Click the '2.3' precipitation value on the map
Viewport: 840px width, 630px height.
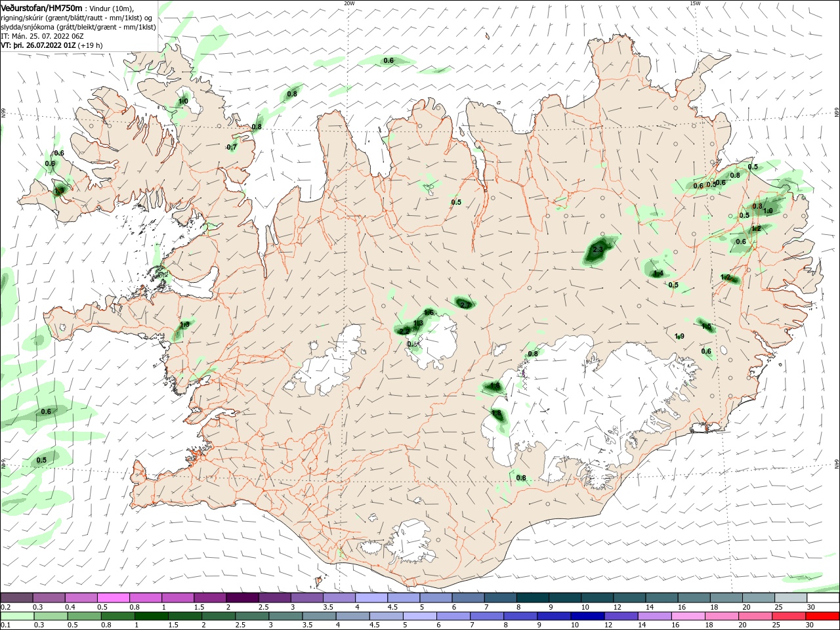(x=598, y=250)
